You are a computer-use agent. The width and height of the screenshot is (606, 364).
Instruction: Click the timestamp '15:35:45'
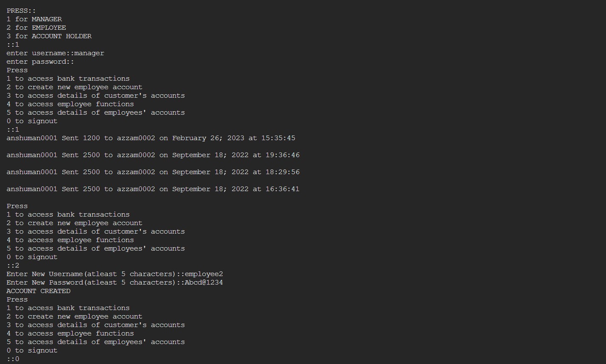click(x=278, y=138)
